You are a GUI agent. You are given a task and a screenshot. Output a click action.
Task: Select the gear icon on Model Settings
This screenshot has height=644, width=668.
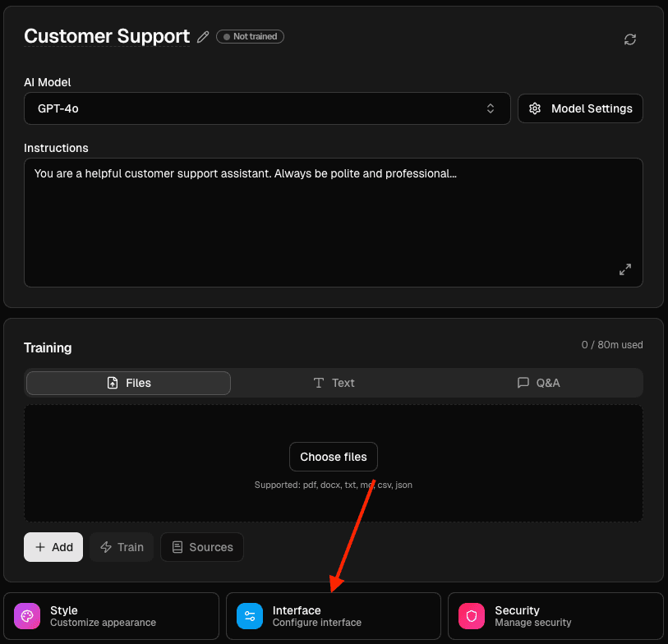tap(535, 108)
